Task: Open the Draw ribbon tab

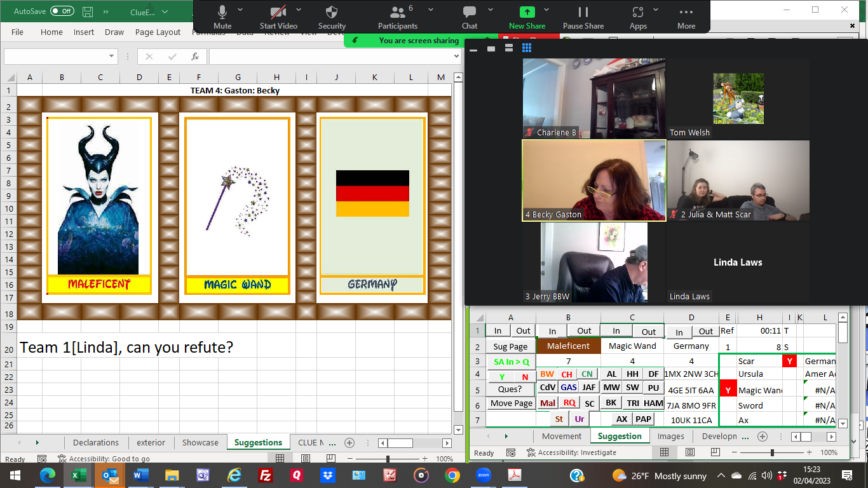Action: tap(114, 32)
